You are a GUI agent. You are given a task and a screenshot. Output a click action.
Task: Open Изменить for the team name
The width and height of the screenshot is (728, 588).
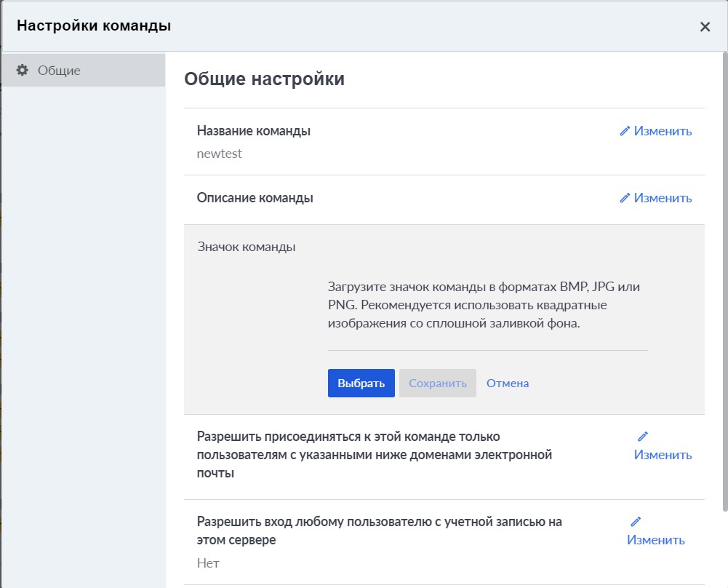pyautogui.click(x=663, y=130)
